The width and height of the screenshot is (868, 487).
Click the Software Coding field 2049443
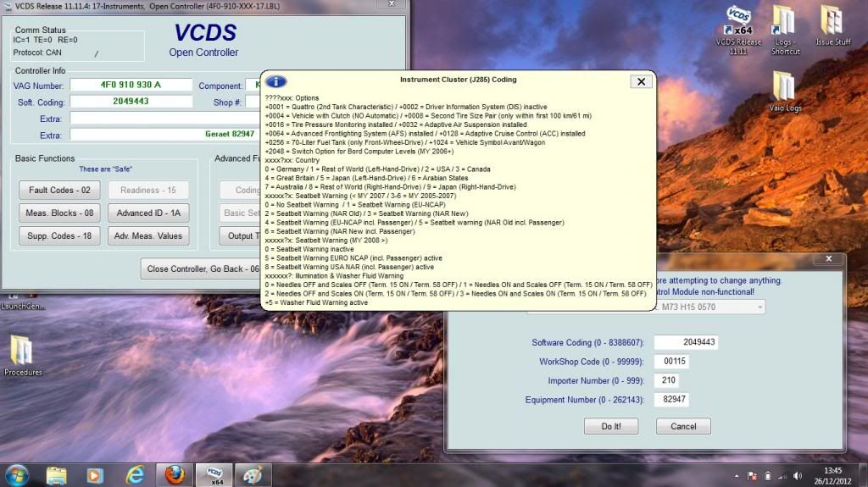coord(685,342)
